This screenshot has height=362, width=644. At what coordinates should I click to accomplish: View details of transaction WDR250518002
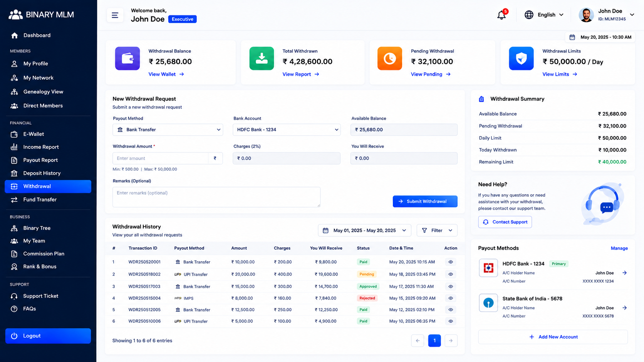coord(451,274)
